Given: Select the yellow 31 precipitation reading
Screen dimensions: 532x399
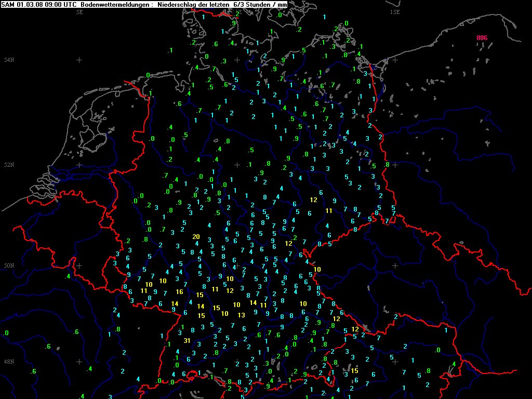Looking at the screenshot, I should click(x=187, y=341).
